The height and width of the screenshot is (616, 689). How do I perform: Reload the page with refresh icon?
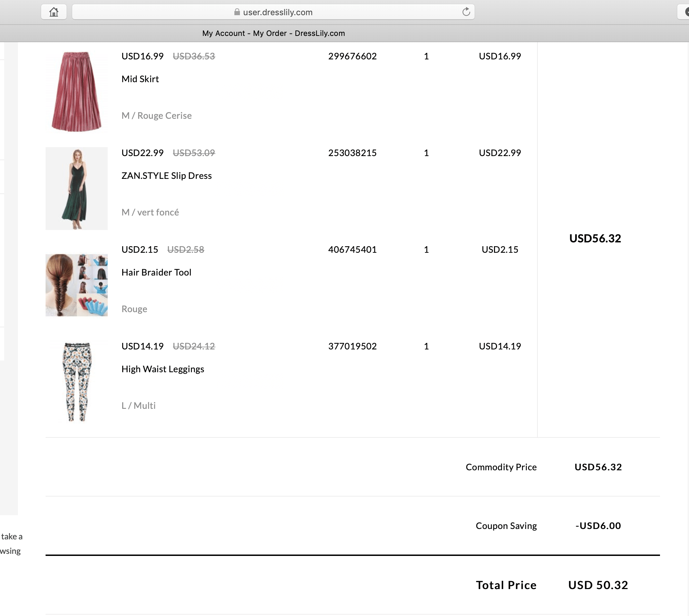pyautogui.click(x=466, y=12)
